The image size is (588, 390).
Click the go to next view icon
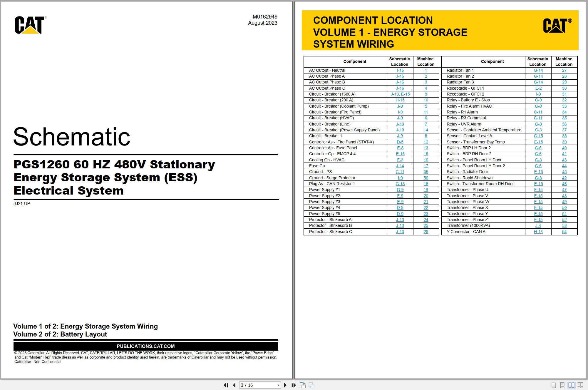tap(311, 385)
